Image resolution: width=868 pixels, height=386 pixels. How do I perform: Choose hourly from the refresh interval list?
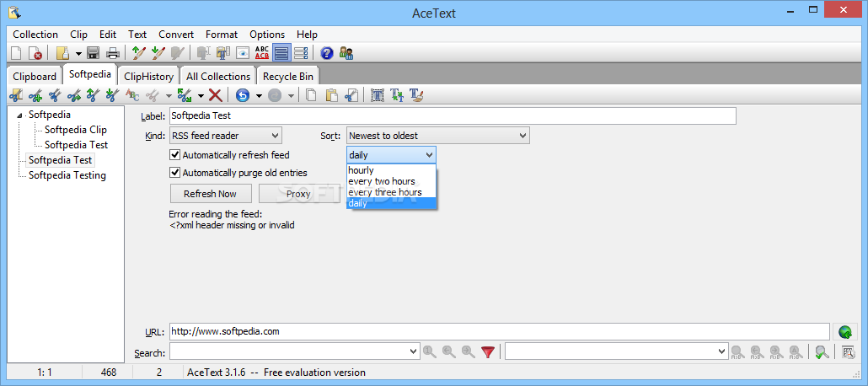pyautogui.click(x=391, y=170)
